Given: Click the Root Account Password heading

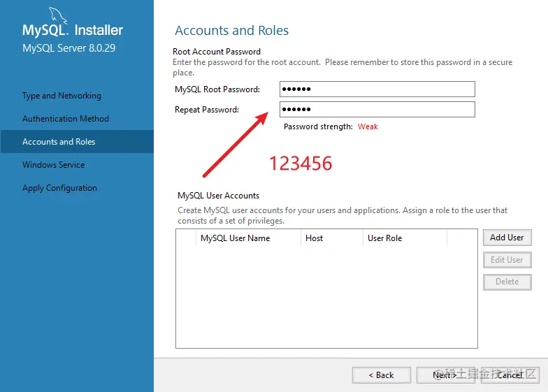Looking at the screenshot, I should coord(217,52).
